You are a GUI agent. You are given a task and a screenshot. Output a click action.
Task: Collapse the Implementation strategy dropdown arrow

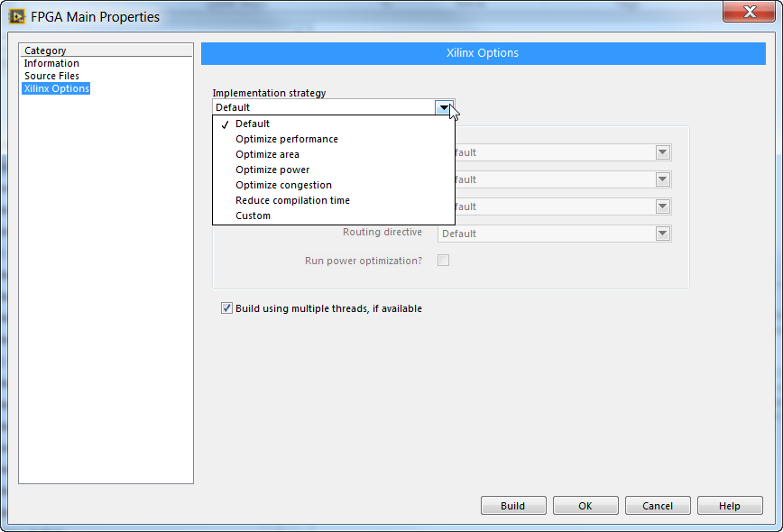444,107
